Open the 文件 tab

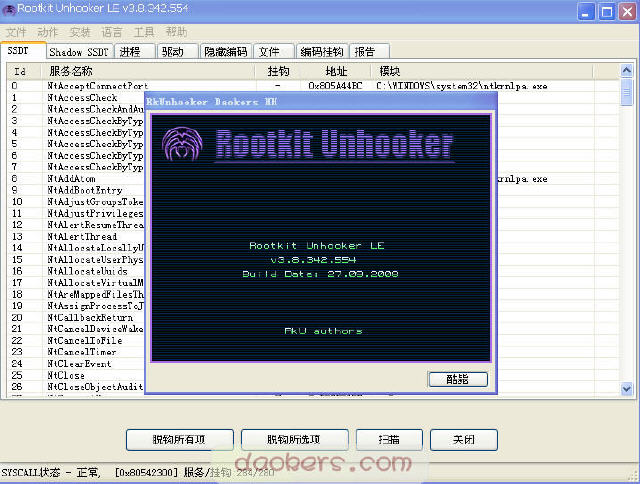coord(273,52)
